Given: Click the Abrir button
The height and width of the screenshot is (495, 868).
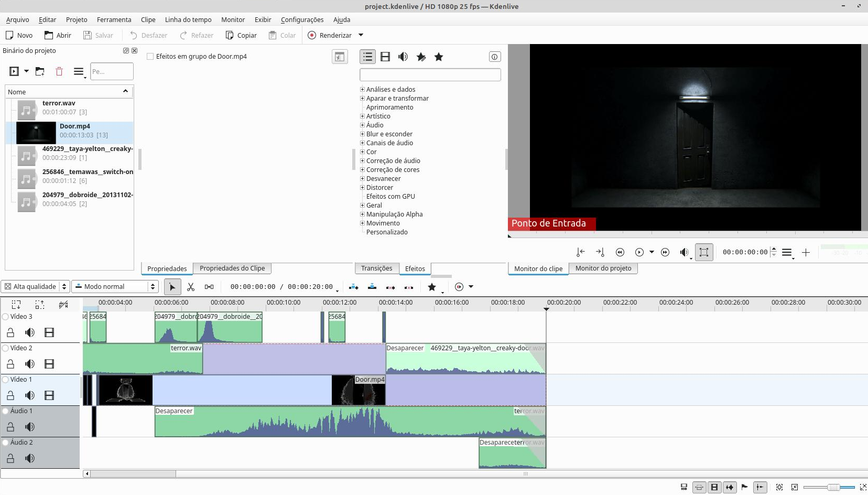Looking at the screenshot, I should 58,35.
